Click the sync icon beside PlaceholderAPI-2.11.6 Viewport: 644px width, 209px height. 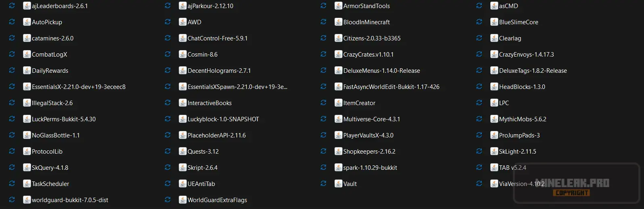pos(167,135)
